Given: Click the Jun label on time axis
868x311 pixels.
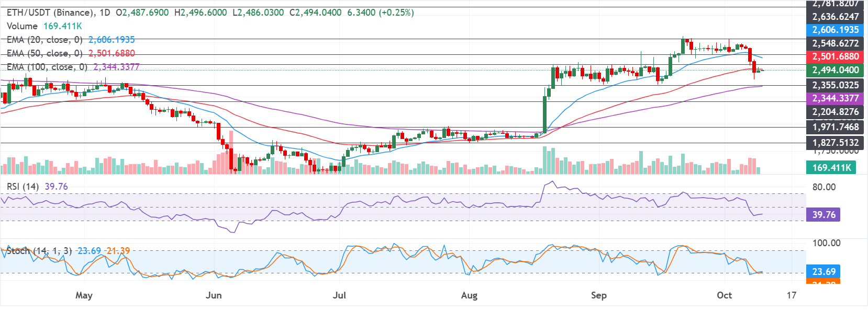Looking at the screenshot, I should (x=214, y=295).
